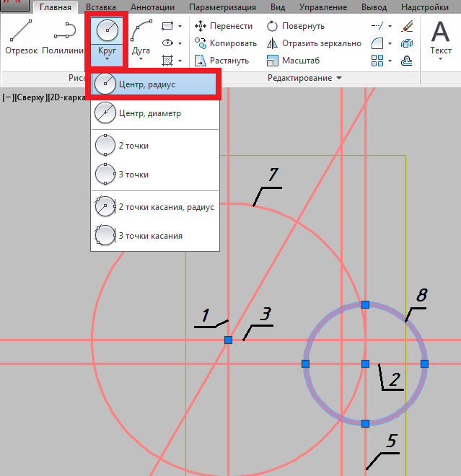
Task: Choose 'Центр, диаметр' from the circle menu
Action: [x=149, y=113]
